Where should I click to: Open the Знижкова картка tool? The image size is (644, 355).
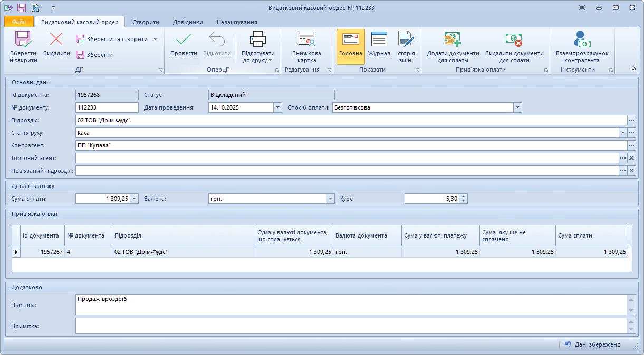click(x=306, y=41)
